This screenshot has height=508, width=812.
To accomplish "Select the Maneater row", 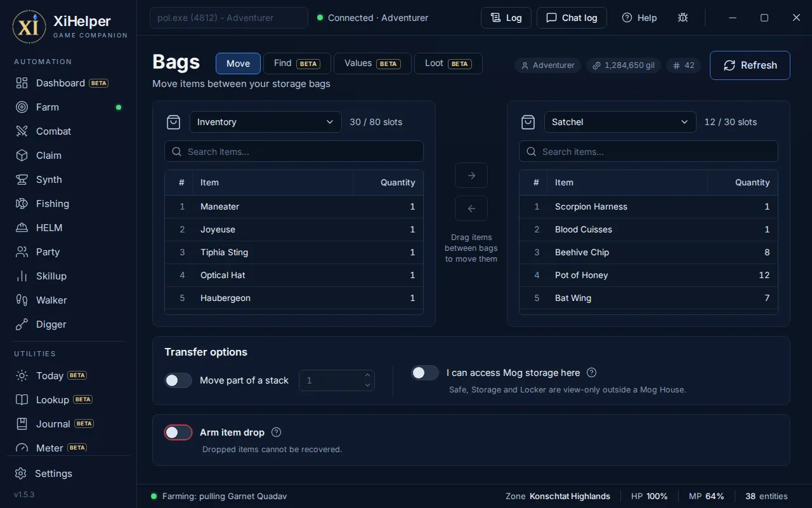I will click(x=294, y=206).
